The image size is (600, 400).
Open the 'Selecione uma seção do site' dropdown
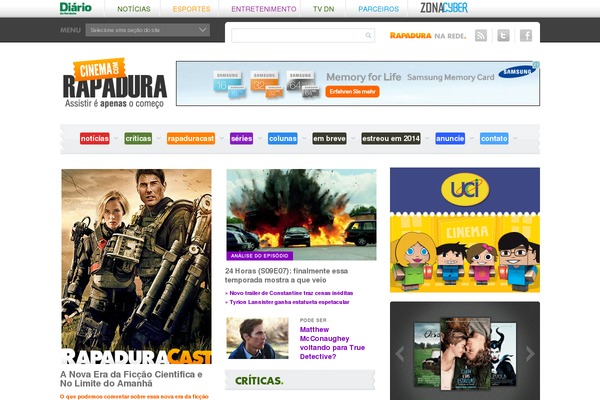pos(148,30)
